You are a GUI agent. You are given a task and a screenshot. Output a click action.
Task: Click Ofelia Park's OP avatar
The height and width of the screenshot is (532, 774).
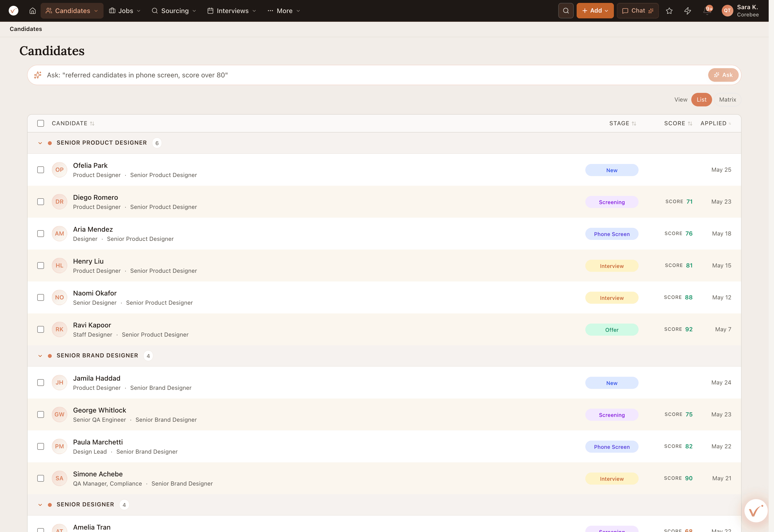(59, 170)
